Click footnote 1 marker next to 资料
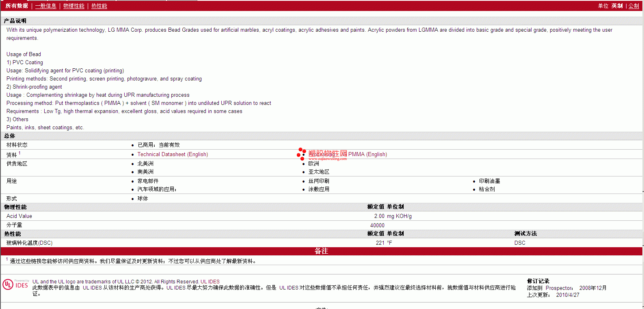 click(x=19, y=153)
